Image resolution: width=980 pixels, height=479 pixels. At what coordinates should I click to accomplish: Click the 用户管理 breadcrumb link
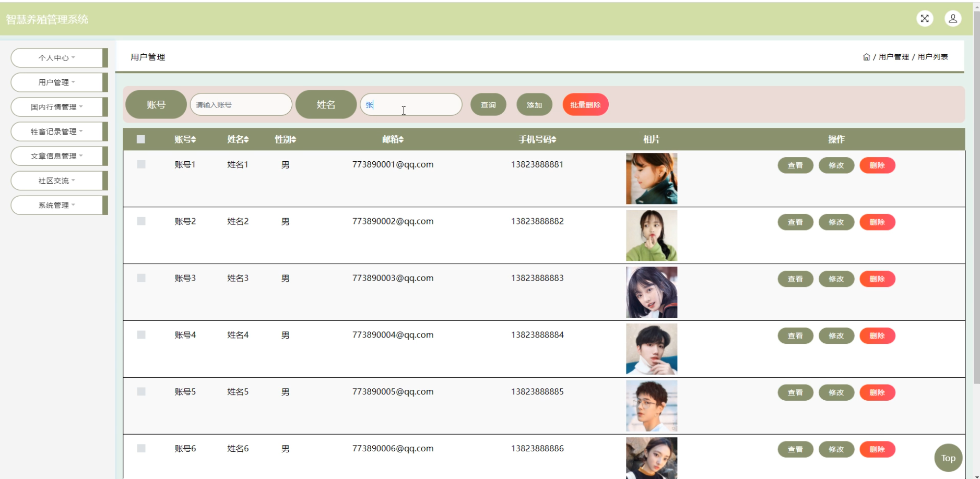[x=893, y=57]
